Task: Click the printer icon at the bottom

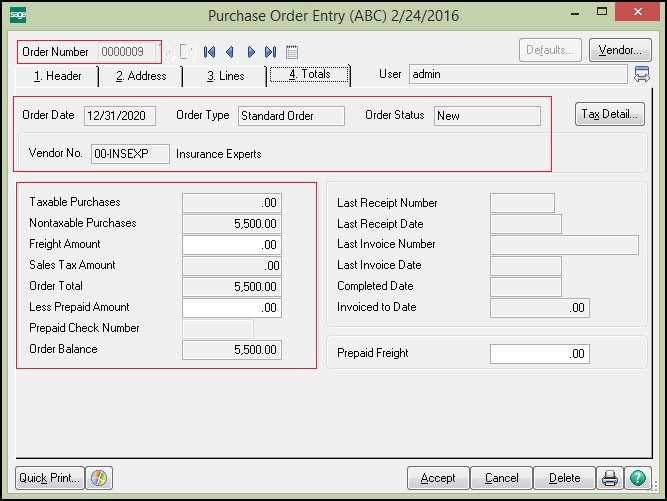Action: pyautogui.click(x=610, y=478)
